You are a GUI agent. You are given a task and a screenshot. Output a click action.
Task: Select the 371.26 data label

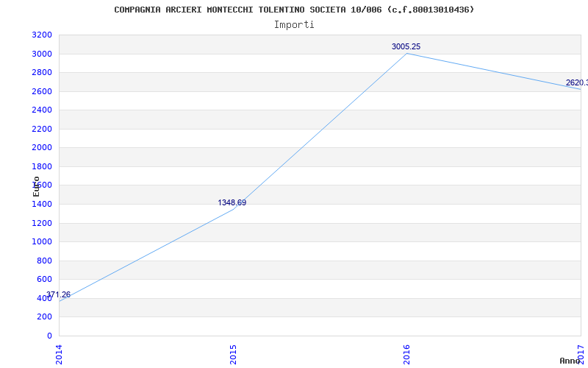[x=58, y=295]
